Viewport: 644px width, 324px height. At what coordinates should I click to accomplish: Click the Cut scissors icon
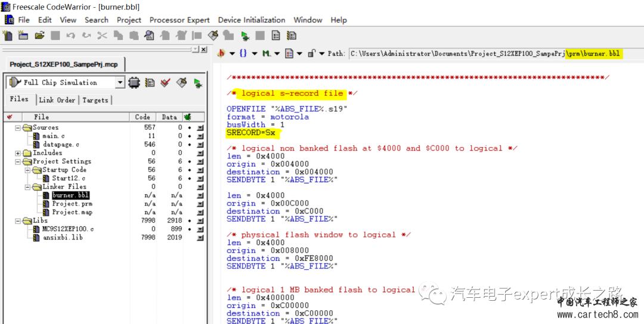[102, 35]
